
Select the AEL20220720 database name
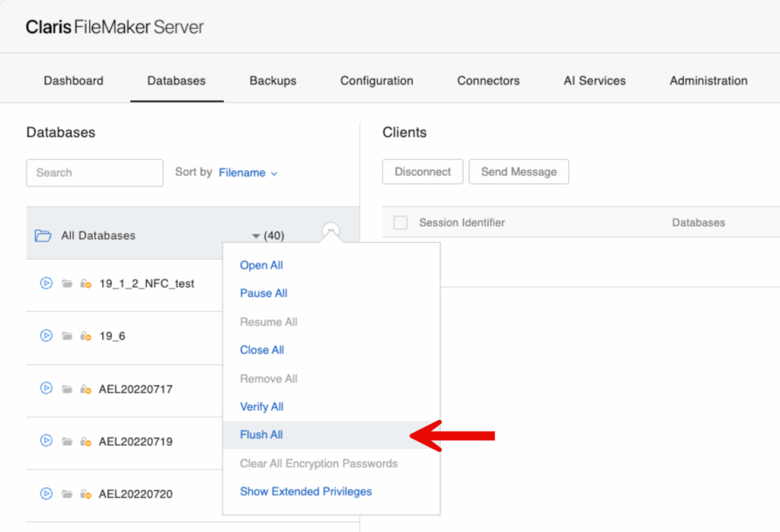(136, 494)
